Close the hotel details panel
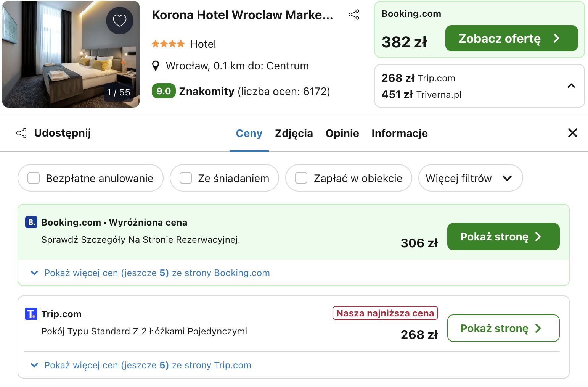The image size is (588, 387). (x=573, y=133)
